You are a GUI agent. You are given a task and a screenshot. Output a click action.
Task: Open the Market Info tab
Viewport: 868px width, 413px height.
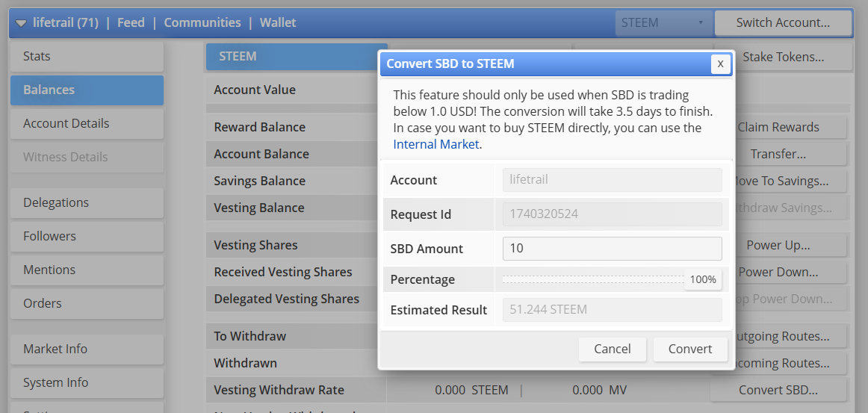[x=87, y=350]
